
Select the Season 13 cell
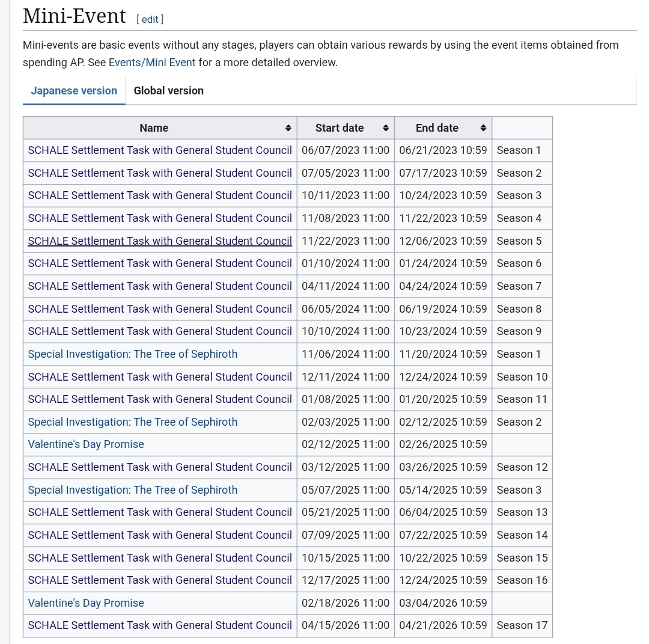522,512
